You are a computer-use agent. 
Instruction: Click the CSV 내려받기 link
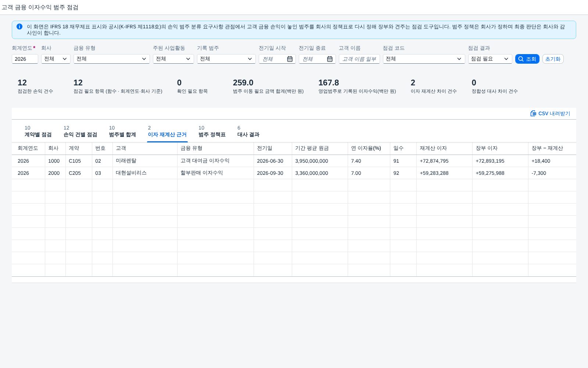(550, 113)
